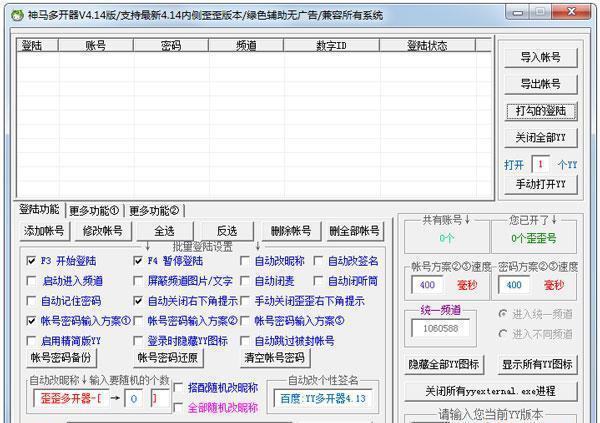
Task: Click 导入帐号 button
Action: point(540,57)
